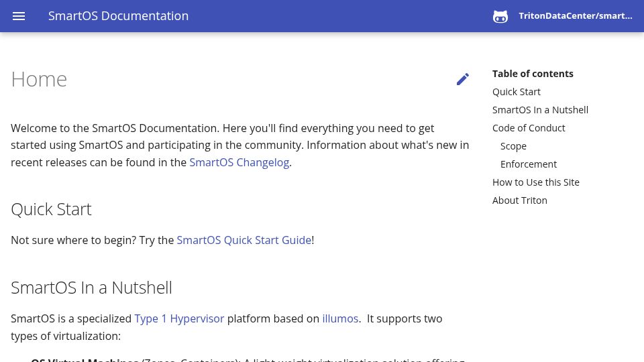
Task: Jump to Quick Start in table of contents
Action: 517,92
